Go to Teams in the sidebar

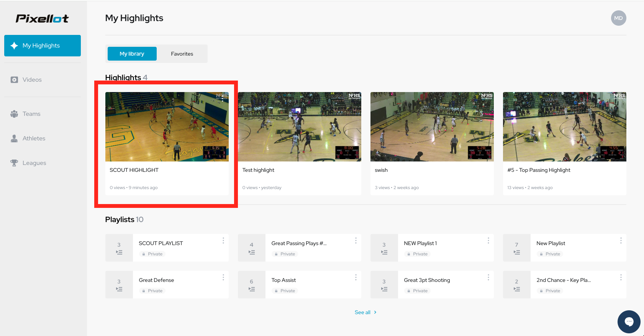[31, 114]
